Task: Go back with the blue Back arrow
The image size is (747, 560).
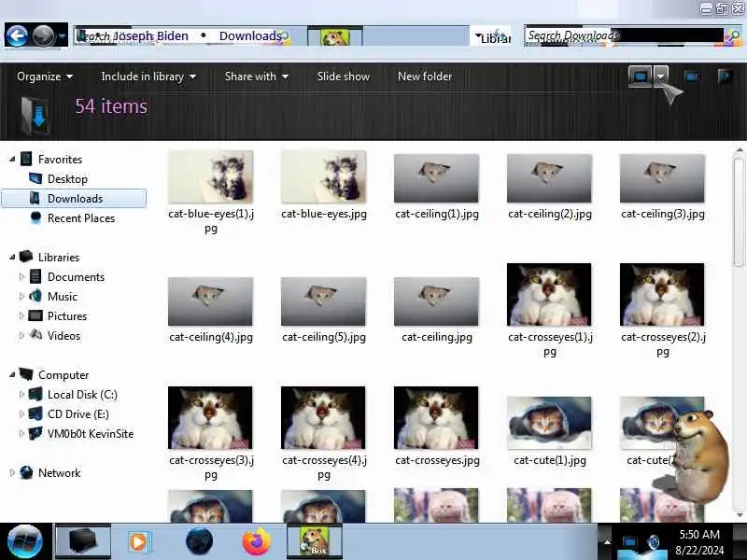Action: click(17, 35)
